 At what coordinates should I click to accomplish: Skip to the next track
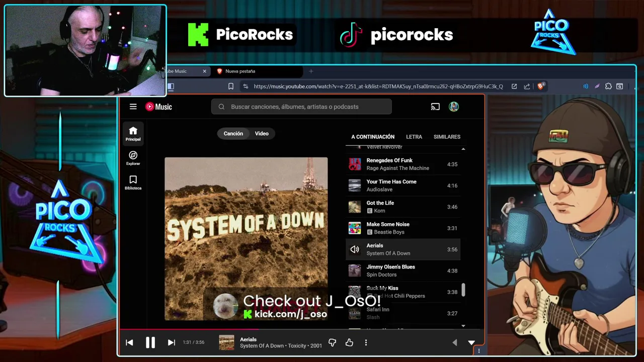click(171, 342)
